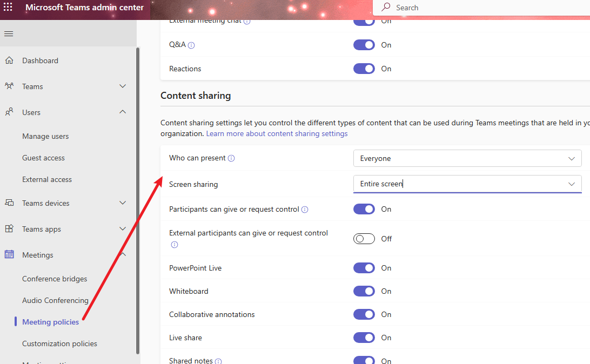Click the Content sharing heading

196,96
